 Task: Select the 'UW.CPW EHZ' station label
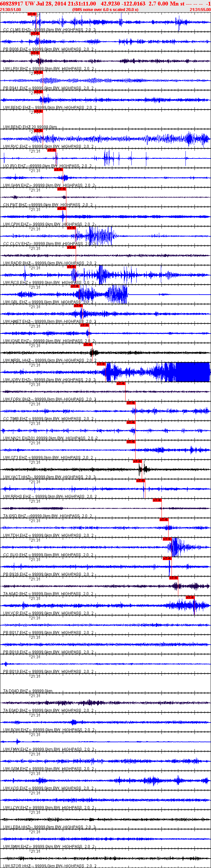(16, 224)
